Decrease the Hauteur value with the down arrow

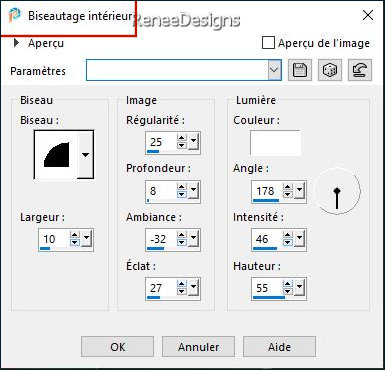click(287, 292)
